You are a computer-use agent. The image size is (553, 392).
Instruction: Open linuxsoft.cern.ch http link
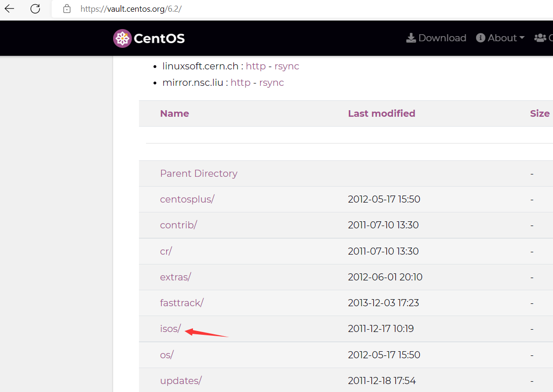click(256, 66)
